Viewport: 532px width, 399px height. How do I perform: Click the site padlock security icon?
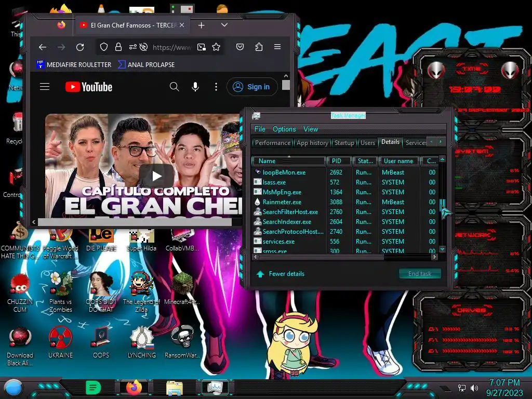tap(118, 47)
